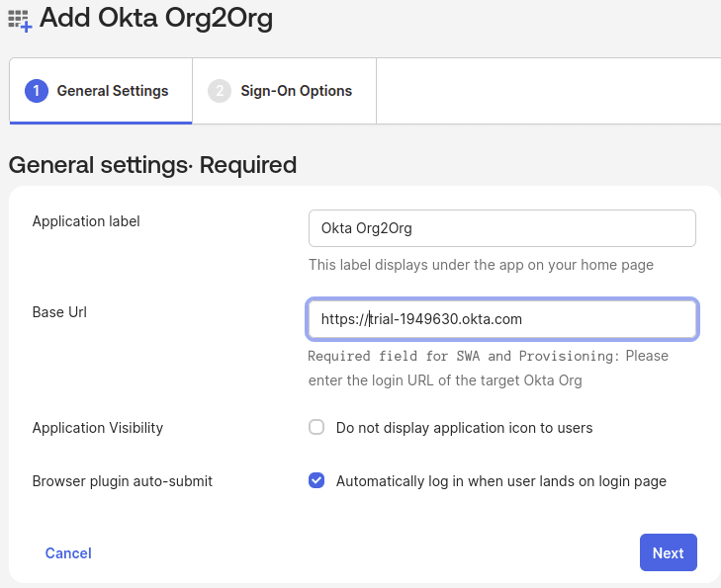Click the add-application grid icon
The width and height of the screenshot is (721, 588).
[20, 21]
